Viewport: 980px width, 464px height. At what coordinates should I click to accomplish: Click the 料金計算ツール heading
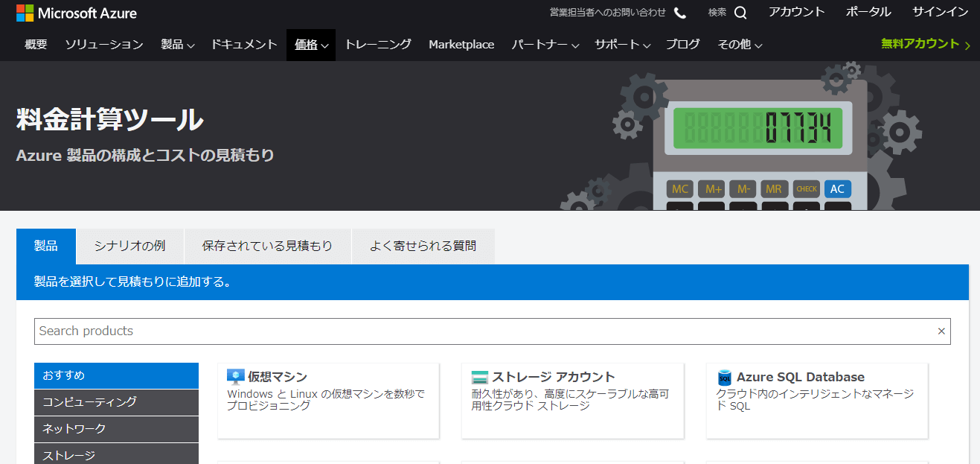[x=109, y=120]
